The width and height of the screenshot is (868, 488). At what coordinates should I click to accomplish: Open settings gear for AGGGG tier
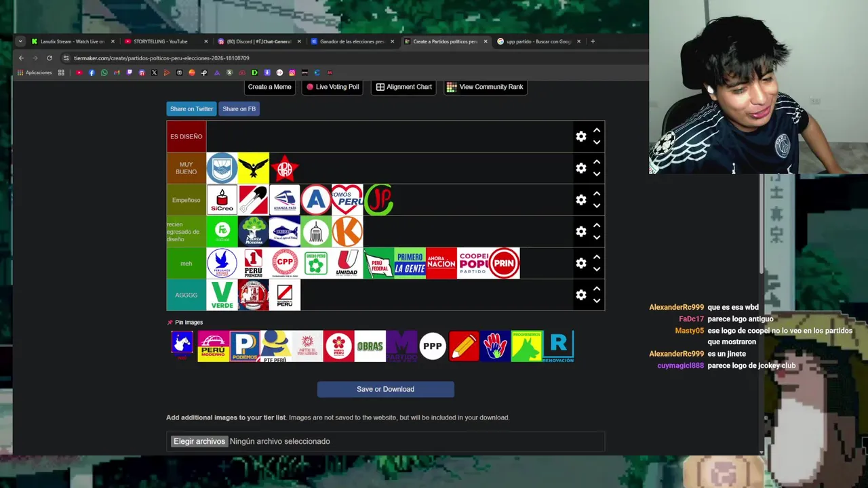click(581, 295)
